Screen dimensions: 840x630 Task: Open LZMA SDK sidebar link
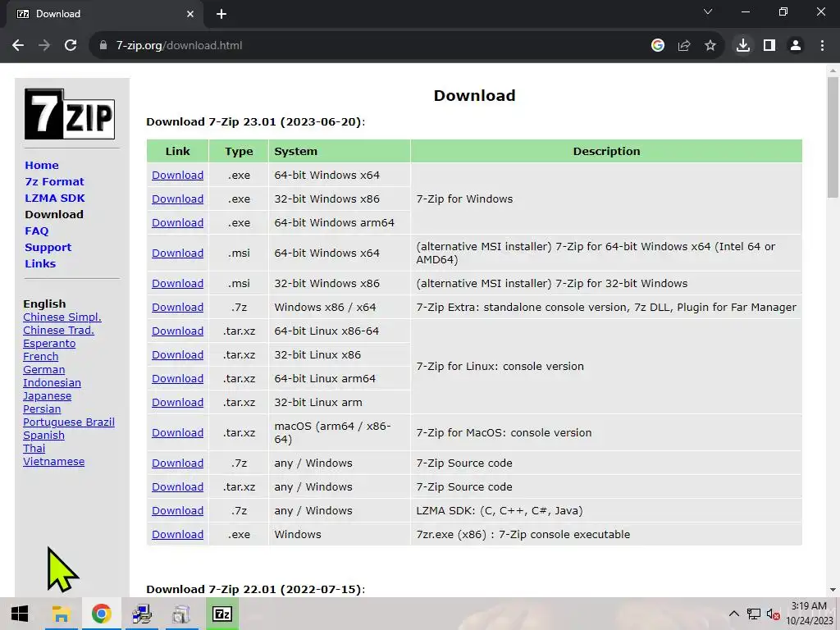[55, 199]
